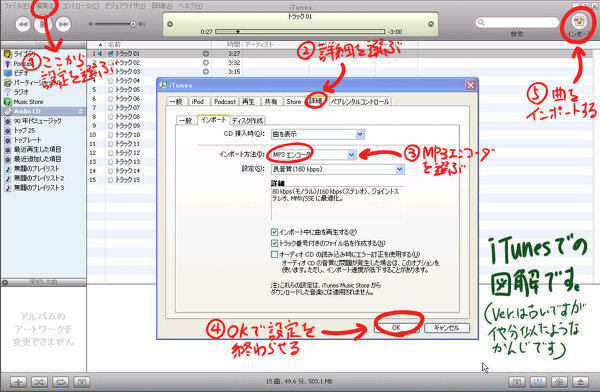
Task: Adjust the volume slider knob
Action: 133,24
